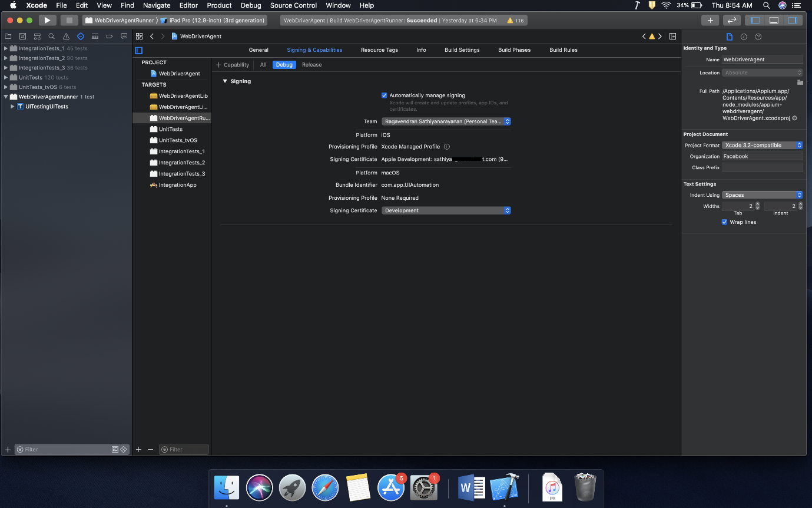Viewport: 812px width, 508px height.
Task: Collapse the Signing section triangle
Action: click(225, 81)
